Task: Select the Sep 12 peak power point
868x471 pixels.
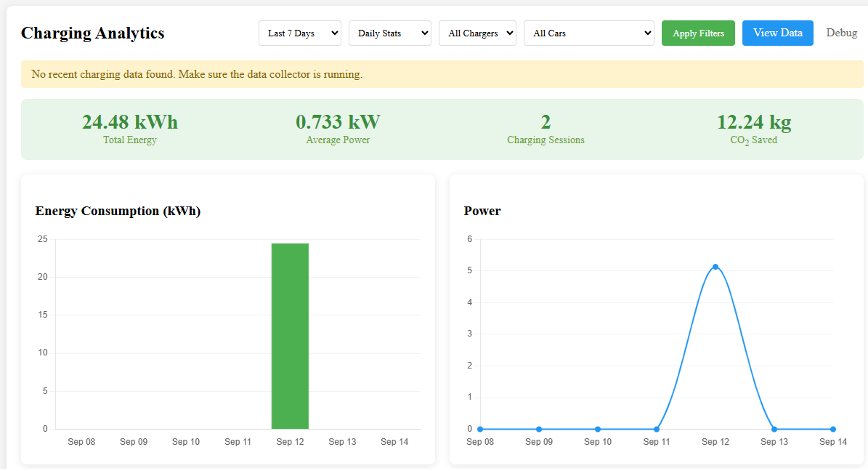Action: tap(715, 267)
